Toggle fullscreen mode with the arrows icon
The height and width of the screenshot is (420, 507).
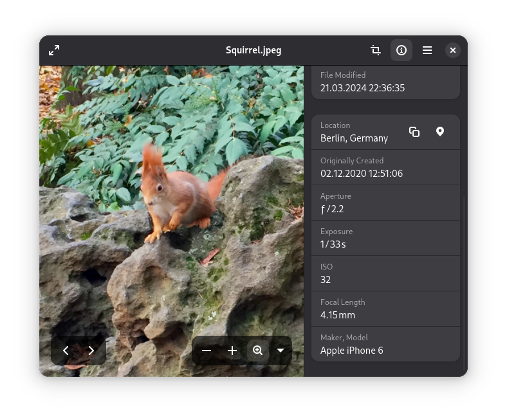point(54,50)
